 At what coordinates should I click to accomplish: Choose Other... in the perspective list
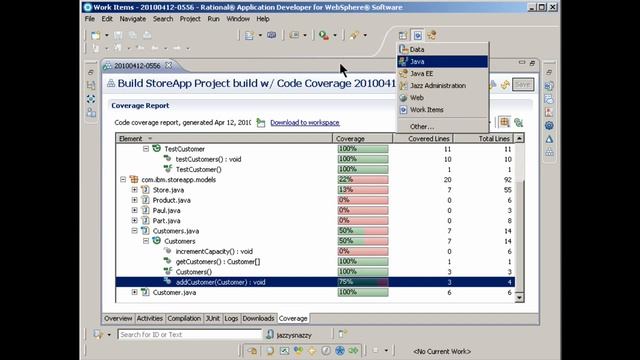click(x=442, y=127)
